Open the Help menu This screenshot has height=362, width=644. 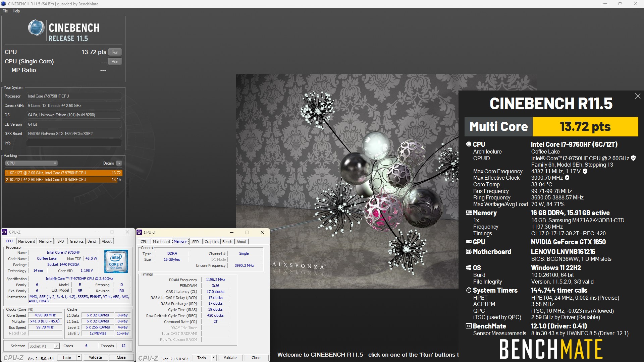[16, 11]
